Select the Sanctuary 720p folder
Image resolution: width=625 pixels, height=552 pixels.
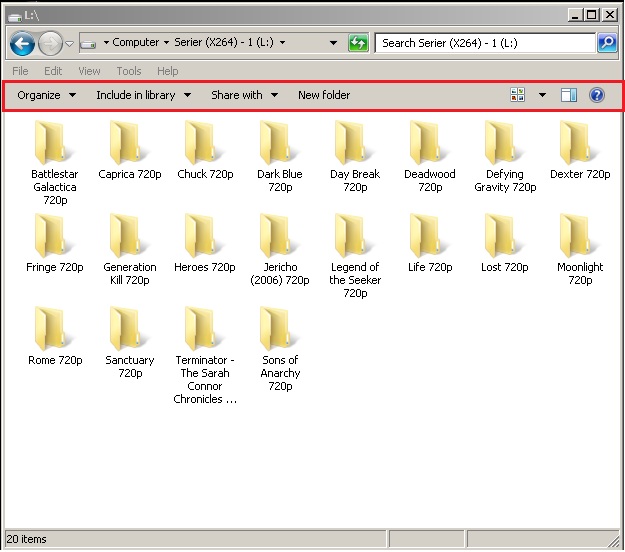pyautogui.click(x=130, y=343)
